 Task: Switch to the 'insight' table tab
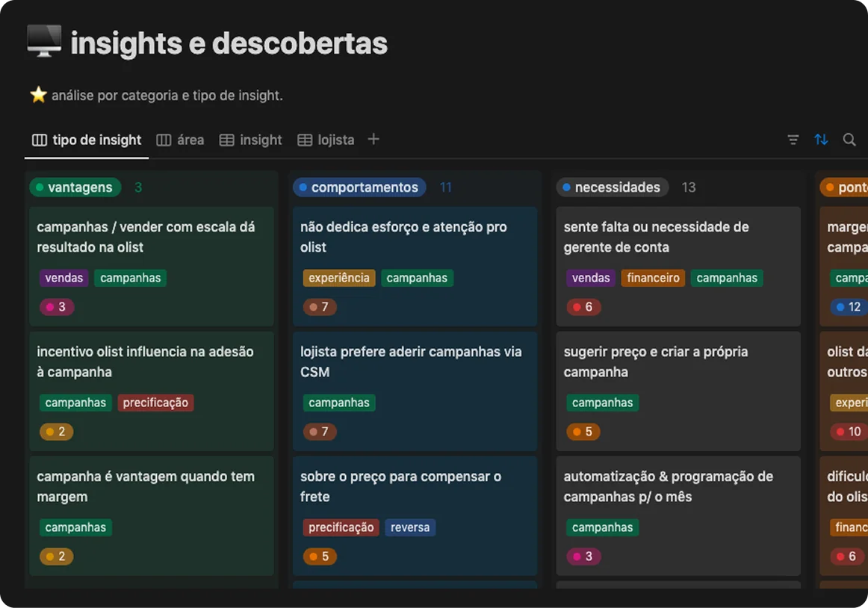point(251,140)
